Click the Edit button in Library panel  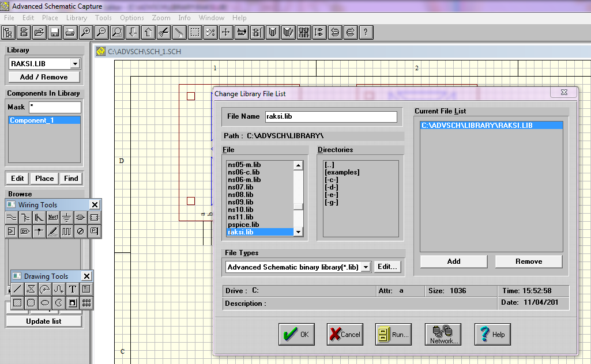pyautogui.click(x=17, y=179)
